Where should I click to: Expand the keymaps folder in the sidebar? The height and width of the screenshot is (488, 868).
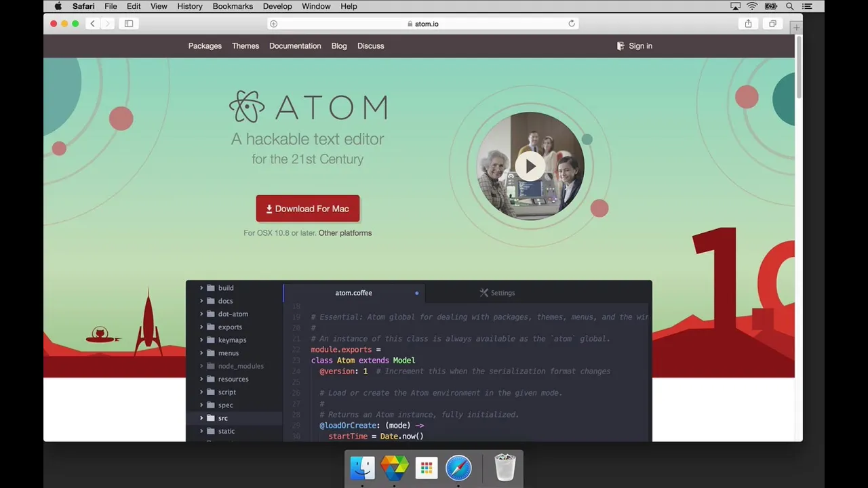[201, 340]
